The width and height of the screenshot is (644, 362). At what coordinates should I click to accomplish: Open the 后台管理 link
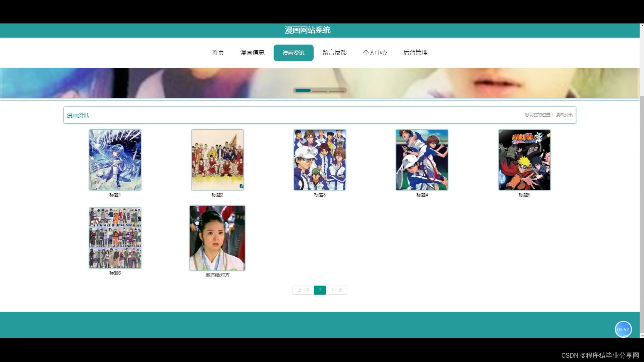[x=415, y=53]
